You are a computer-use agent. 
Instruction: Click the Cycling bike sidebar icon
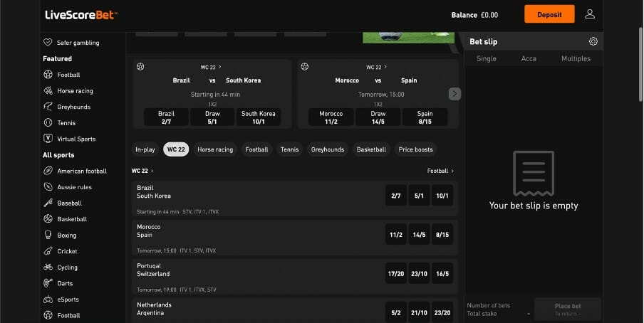point(48,267)
